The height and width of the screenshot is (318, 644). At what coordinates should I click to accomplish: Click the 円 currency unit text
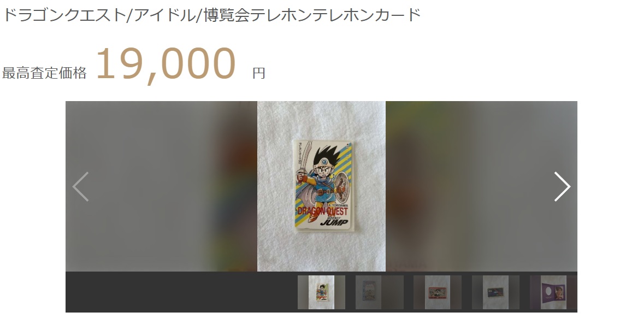point(259,74)
